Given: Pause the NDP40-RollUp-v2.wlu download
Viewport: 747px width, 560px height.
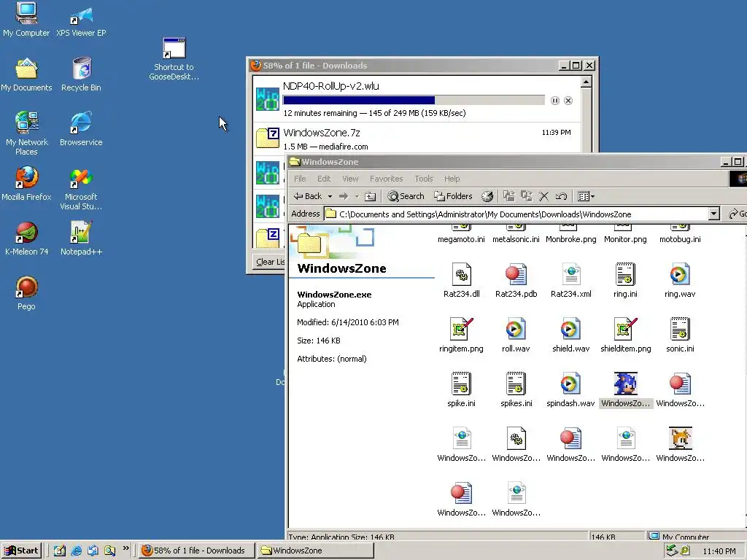Looking at the screenshot, I should pos(554,101).
